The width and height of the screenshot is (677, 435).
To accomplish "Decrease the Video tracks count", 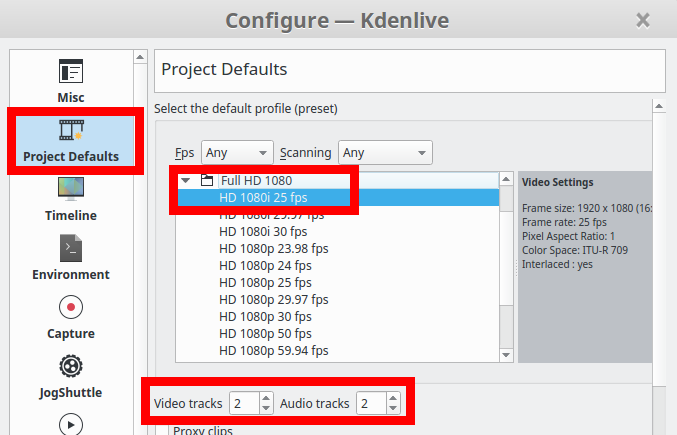I will coord(266,408).
